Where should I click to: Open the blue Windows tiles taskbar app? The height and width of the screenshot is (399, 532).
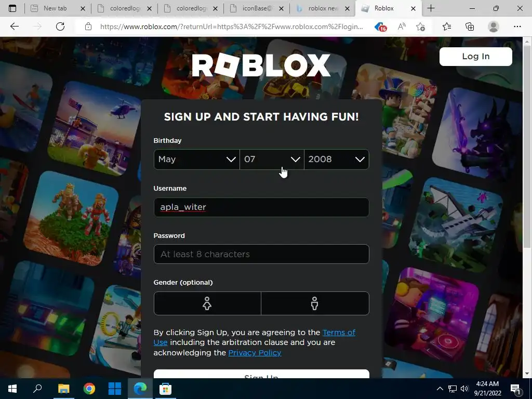[x=115, y=389]
